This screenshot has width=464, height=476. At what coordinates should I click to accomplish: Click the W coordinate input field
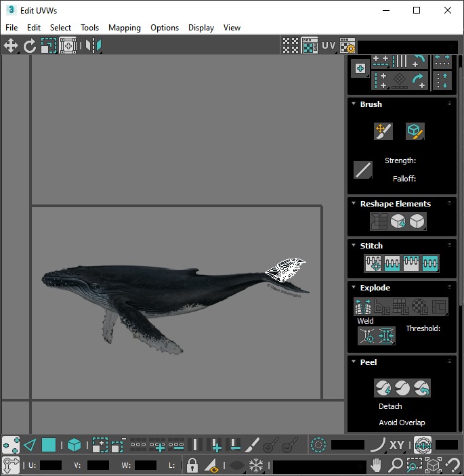click(146, 465)
